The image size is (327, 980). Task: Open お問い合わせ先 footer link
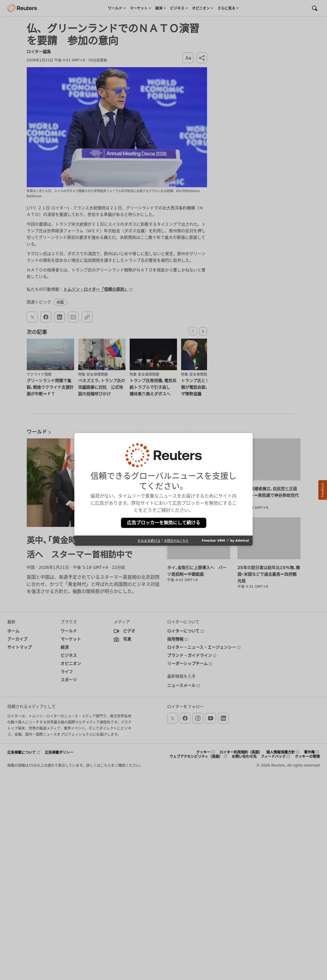(244, 757)
